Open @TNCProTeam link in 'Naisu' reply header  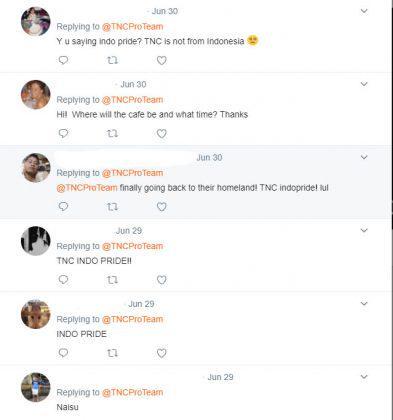point(132,392)
